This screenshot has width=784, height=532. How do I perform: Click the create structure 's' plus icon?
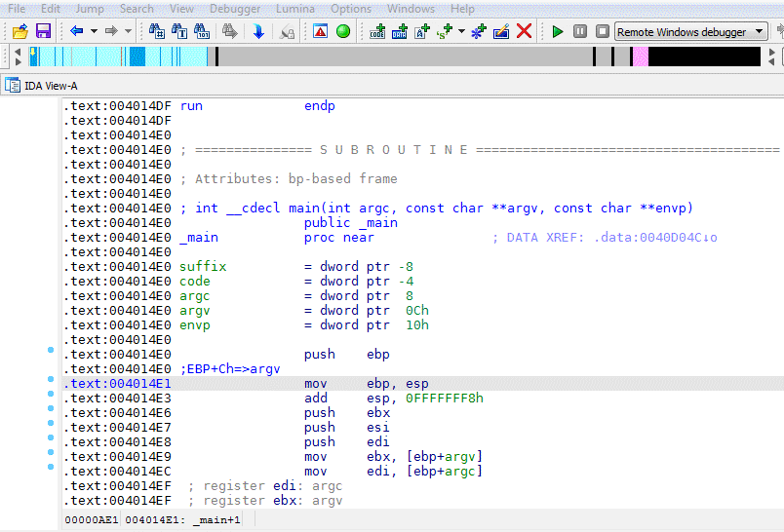[444, 31]
